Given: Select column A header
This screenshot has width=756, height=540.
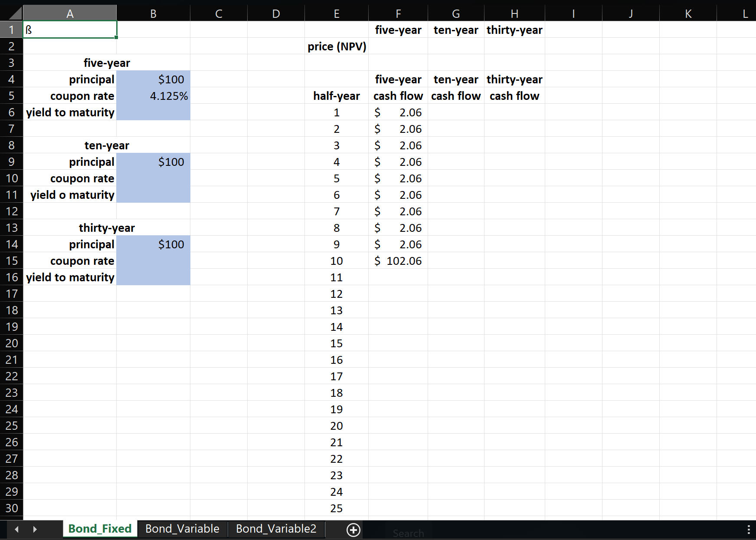Looking at the screenshot, I should pyautogui.click(x=70, y=13).
